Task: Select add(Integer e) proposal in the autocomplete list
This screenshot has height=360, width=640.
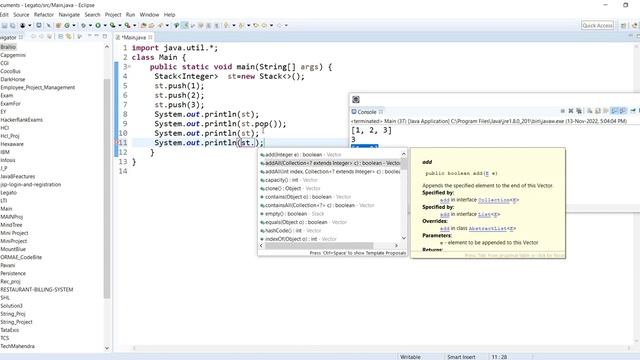Action: click(330, 155)
